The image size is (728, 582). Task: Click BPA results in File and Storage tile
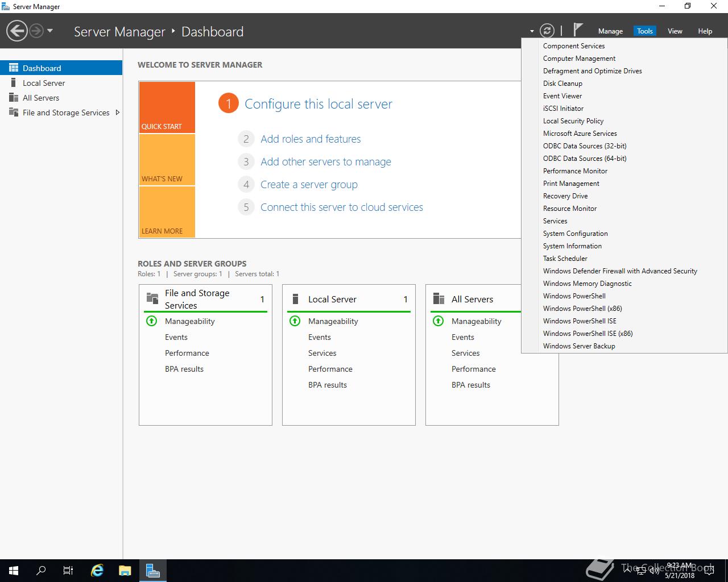click(184, 369)
